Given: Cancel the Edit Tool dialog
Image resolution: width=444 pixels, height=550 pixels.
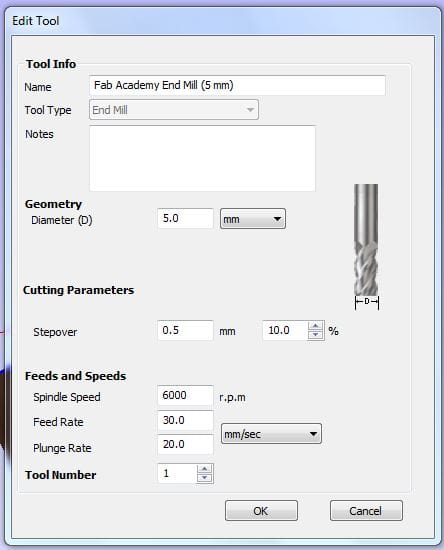Looking at the screenshot, I should pos(366,511).
